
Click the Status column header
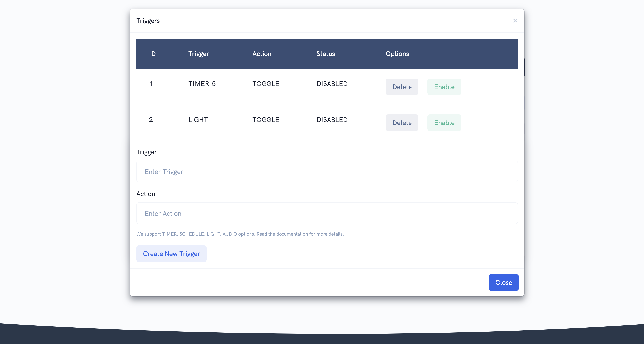click(326, 54)
